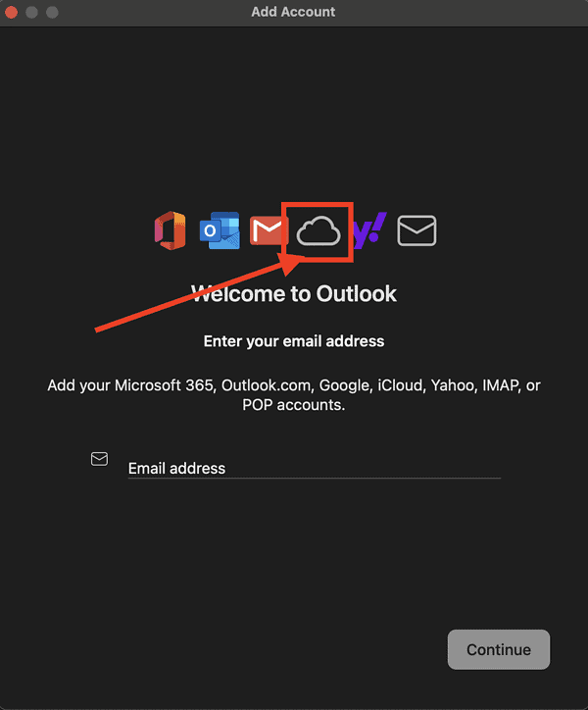
Task: Click Microsoft 365 in description text
Action: 164,385
